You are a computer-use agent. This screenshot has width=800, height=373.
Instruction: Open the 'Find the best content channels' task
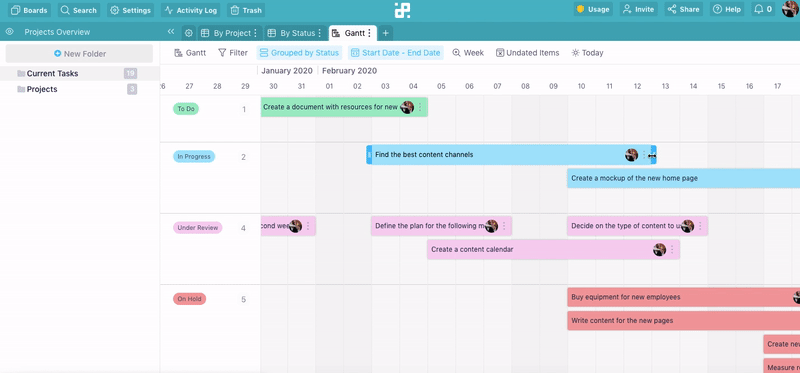click(511, 155)
